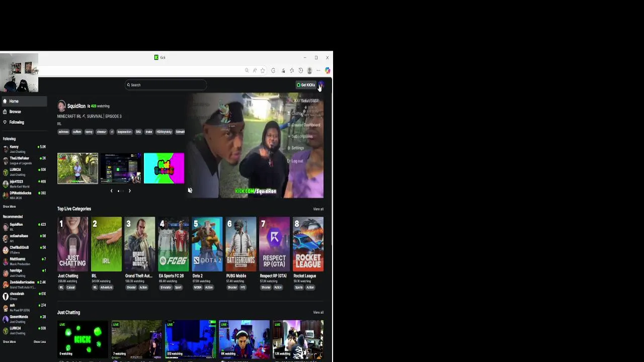Image resolution: width=644 pixels, height=362 pixels.
Task: Click the Get KICKs button
Action: pyautogui.click(x=306, y=85)
